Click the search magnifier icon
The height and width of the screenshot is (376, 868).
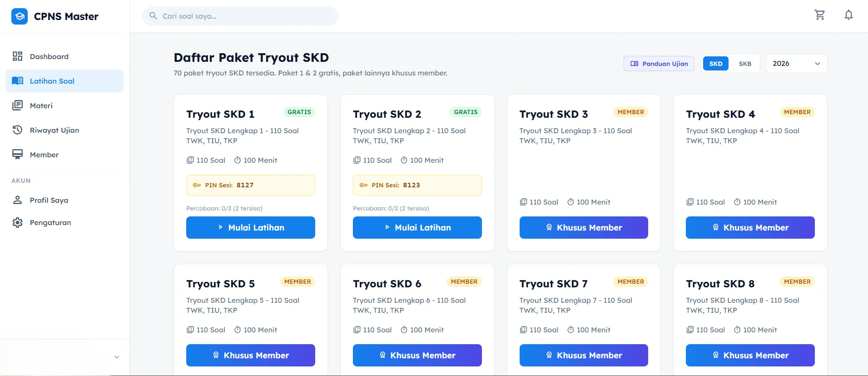(154, 16)
